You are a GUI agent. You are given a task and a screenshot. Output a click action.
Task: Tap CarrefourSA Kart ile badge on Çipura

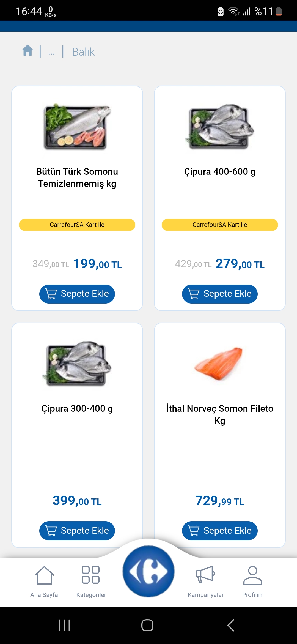(x=220, y=225)
